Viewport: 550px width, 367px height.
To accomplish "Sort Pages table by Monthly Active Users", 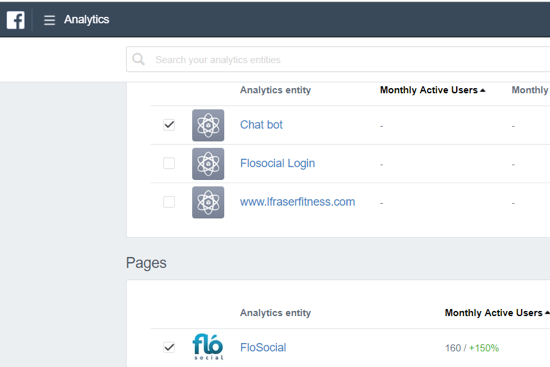I will 497,313.
